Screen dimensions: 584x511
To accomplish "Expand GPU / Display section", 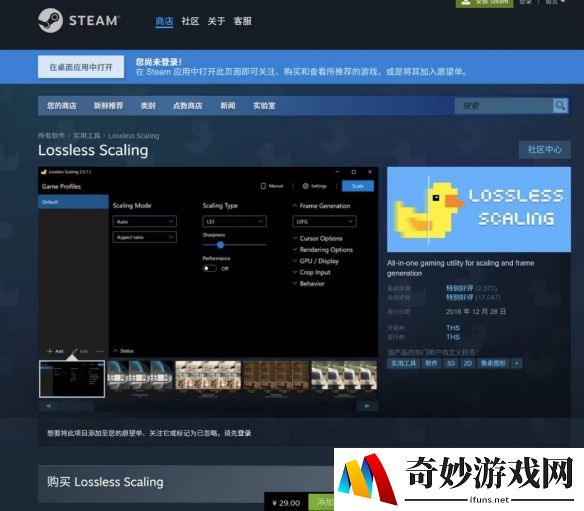I will tap(316, 261).
